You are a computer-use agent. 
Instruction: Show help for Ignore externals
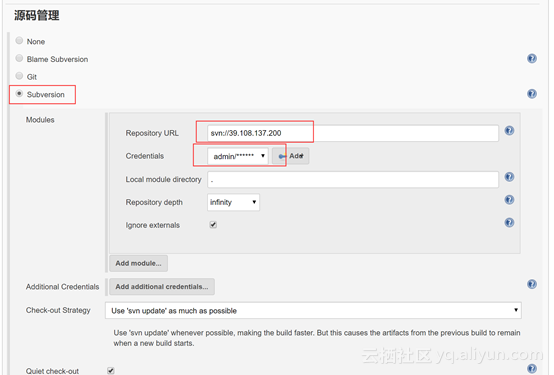click(509, 223)
